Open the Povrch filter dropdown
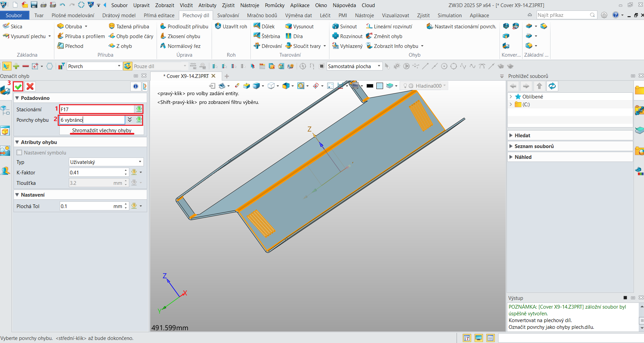 pyautogui.click(x=95, y=66)
